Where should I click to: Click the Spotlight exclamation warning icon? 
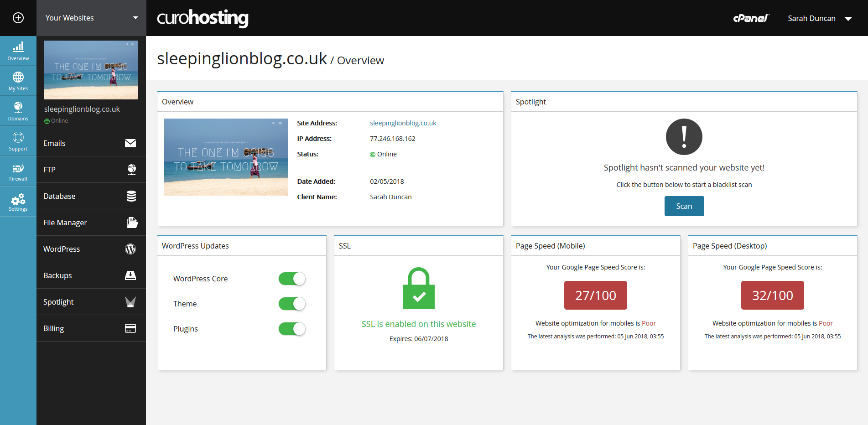684,137
